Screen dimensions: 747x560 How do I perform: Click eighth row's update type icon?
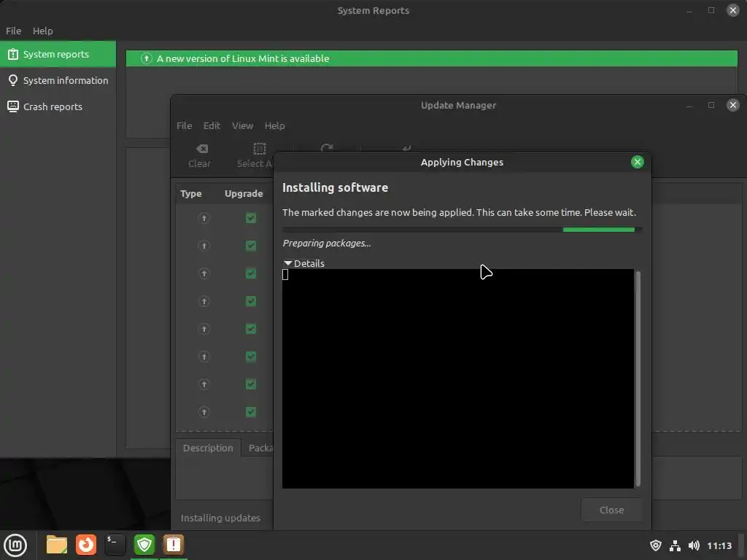[204, 412]
